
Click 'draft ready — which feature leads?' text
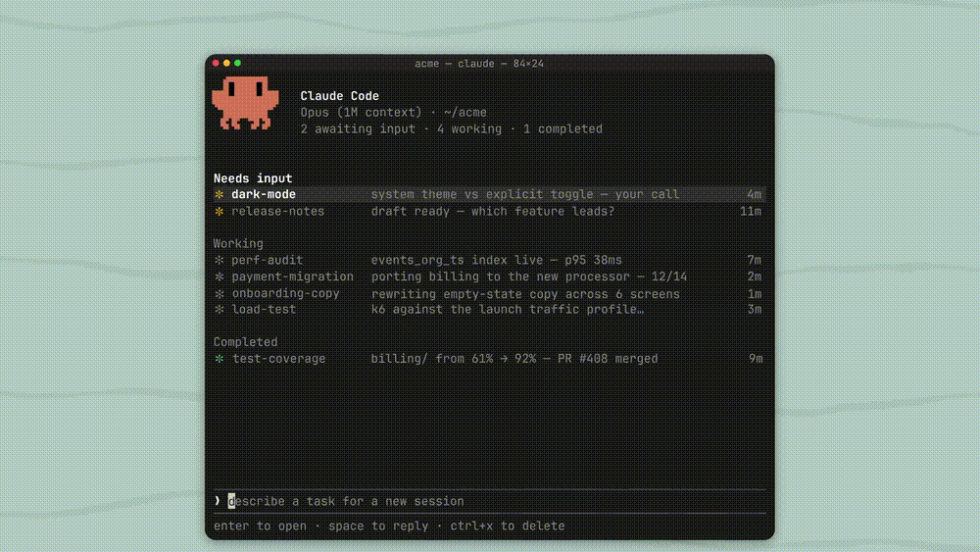pos(493,212)
